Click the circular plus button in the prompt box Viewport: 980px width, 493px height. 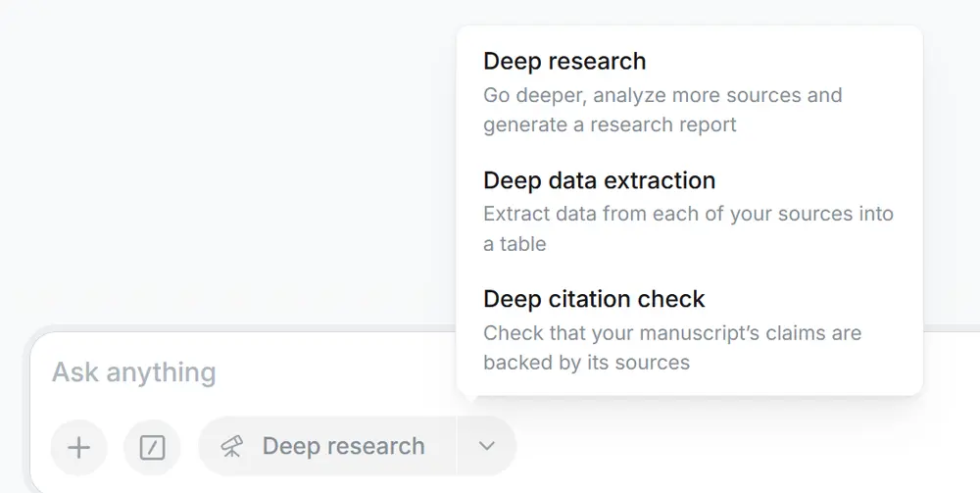(78, 447)
